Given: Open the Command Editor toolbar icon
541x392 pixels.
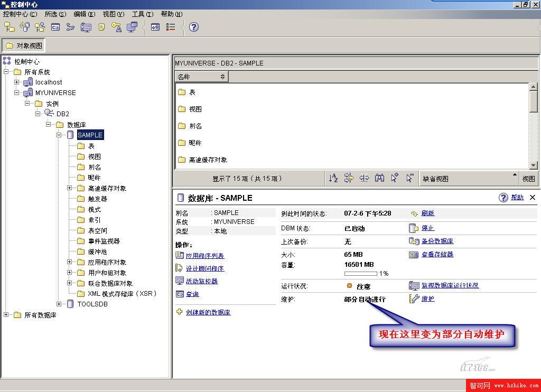Looking at the screenshot, I should click(x=55, y=27).
